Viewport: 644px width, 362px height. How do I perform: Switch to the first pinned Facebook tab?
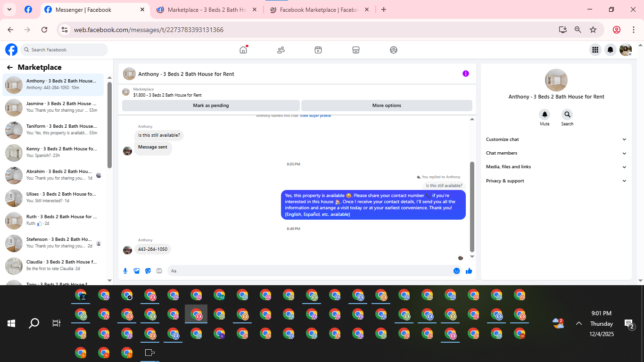pyautogui.click(x=28, y=9)
